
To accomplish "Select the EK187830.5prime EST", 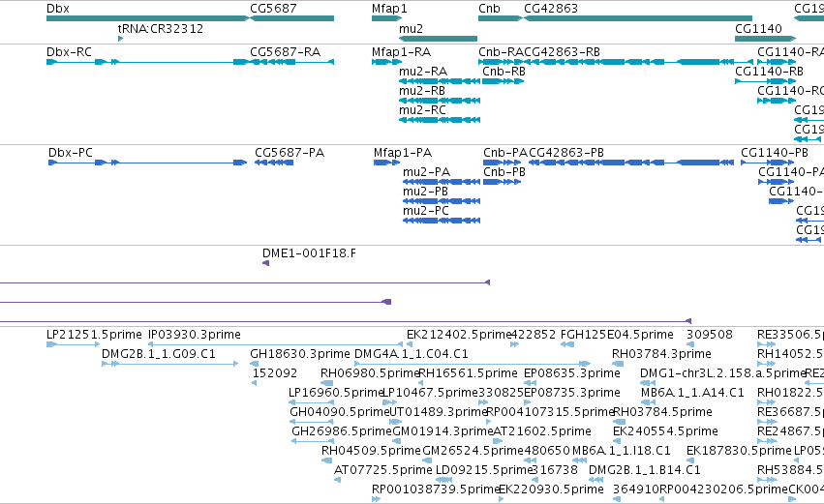I will point(691,460).
